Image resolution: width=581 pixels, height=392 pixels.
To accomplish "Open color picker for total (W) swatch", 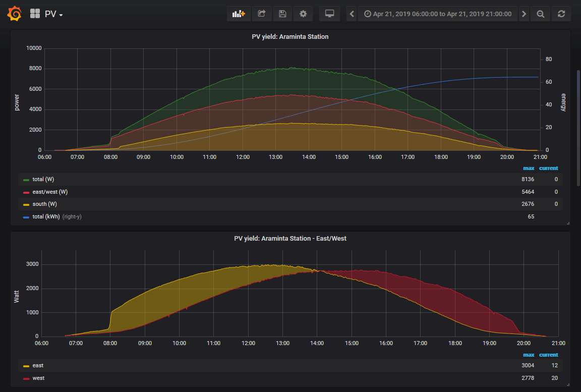I will pos(26,180).
